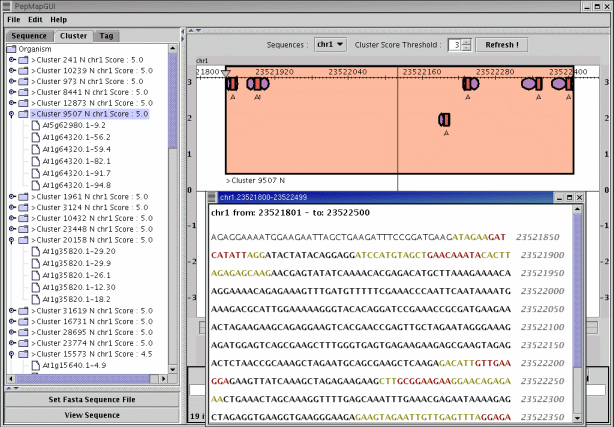Select >Cluster 15573 N chr1 Score 4.5

coord(92,354)
